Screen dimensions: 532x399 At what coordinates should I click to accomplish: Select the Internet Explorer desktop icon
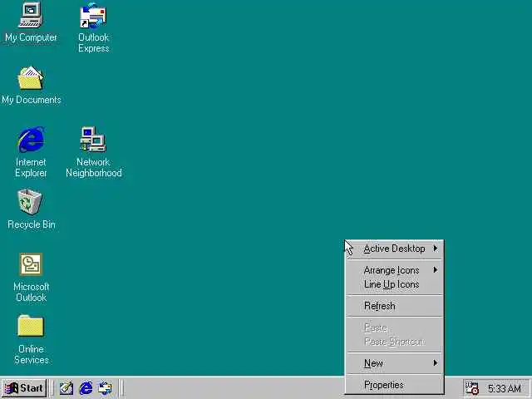coord(31,140)
